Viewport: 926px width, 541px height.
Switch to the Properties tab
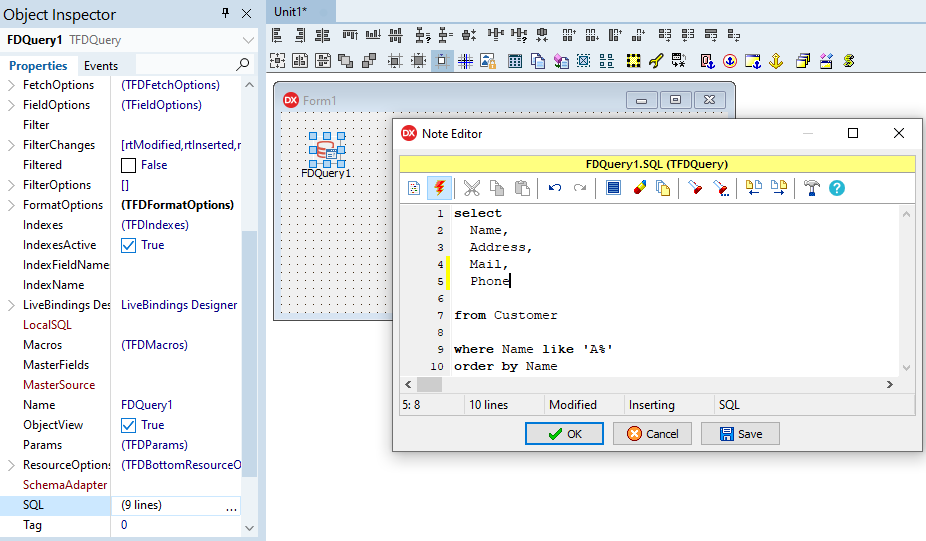38,66
